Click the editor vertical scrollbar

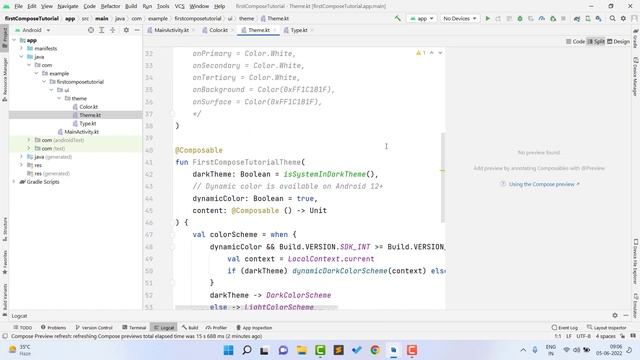[443, 178]
